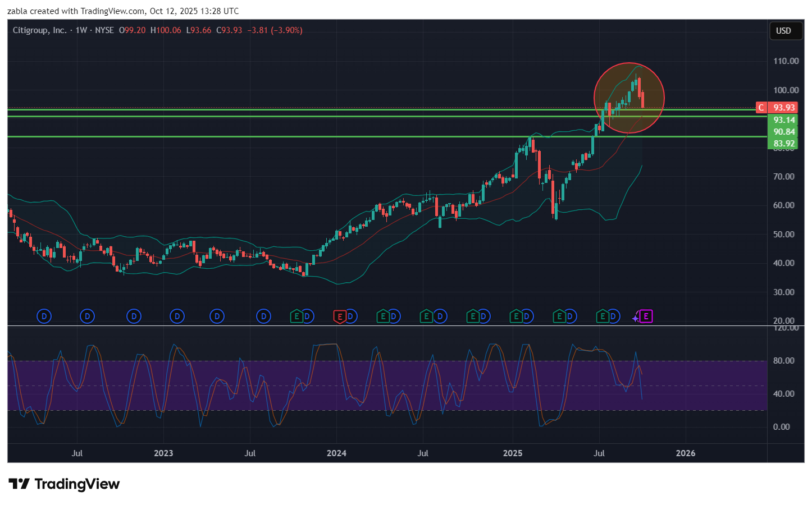This screenshot has width=812, height=505.
Task: Click the 2024 label on time axis
Action: point(336,453)
